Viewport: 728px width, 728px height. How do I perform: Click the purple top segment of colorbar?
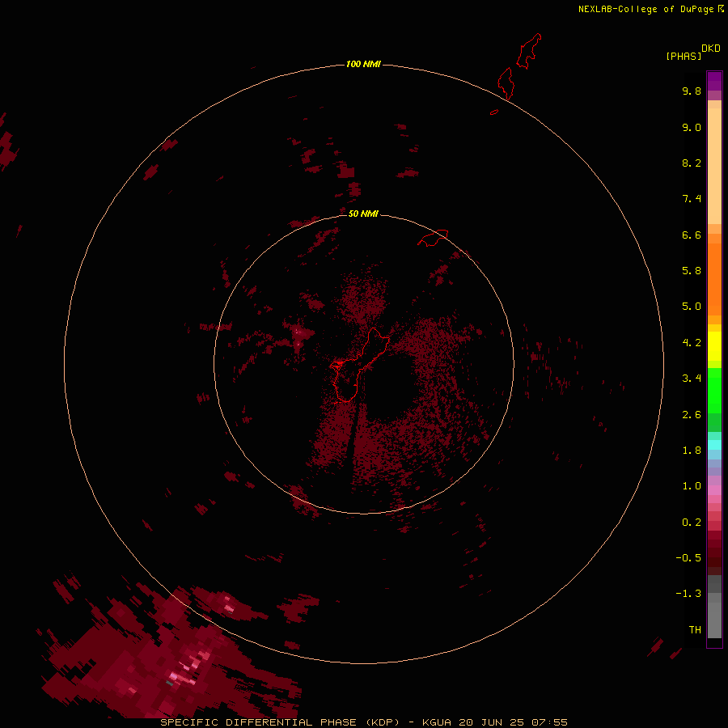(714, 81)
